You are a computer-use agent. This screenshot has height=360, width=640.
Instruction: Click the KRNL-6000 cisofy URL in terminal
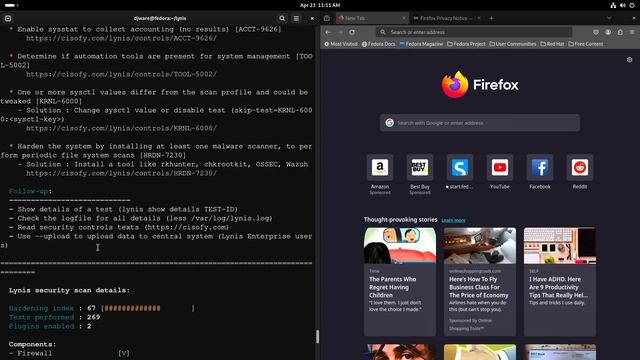121,128
